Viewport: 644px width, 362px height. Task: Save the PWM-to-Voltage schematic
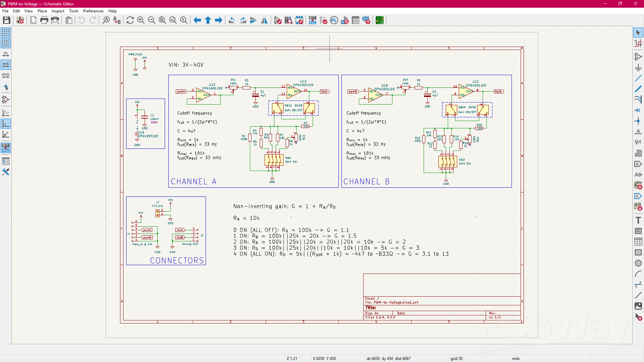coord(6,20)
